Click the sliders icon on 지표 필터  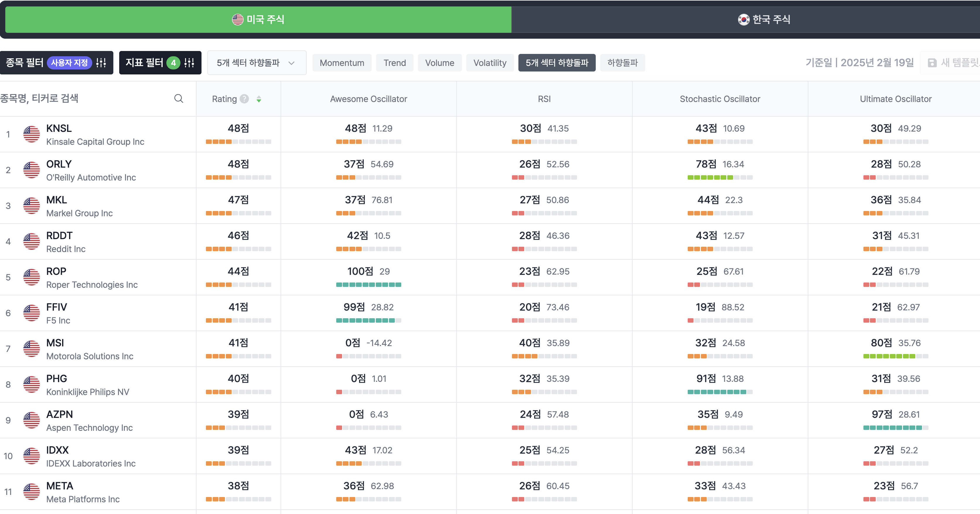click(189, 63)
